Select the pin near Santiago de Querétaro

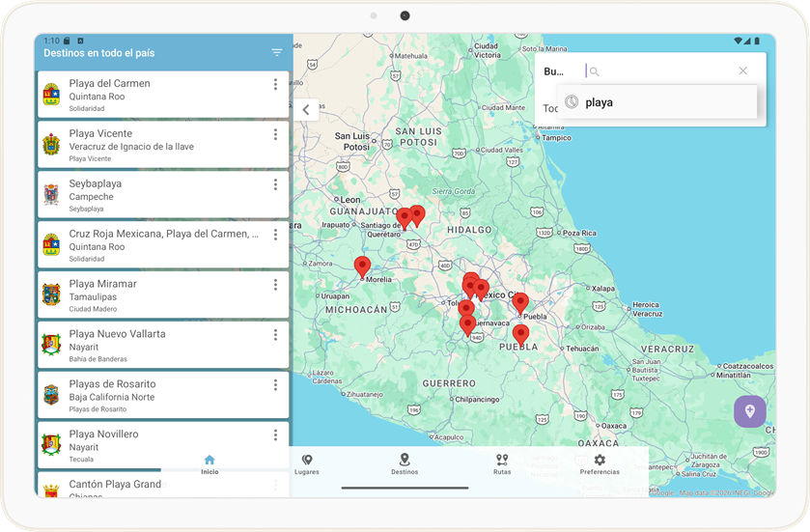tap(404, 219)
